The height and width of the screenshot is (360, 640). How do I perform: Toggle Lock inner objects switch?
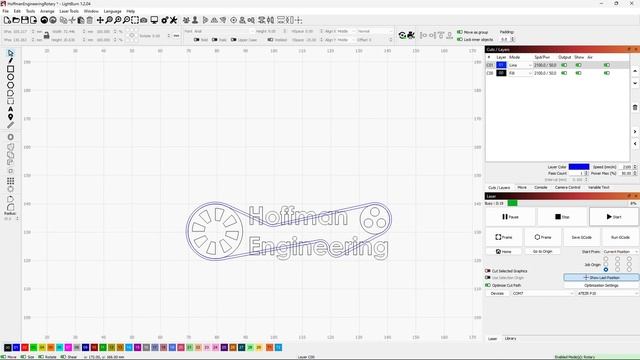pos(460,40)
